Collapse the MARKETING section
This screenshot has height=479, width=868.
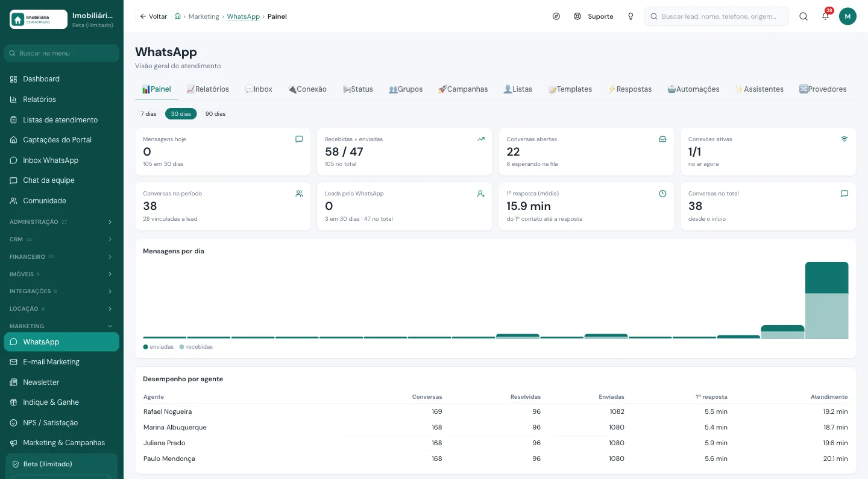61,326
